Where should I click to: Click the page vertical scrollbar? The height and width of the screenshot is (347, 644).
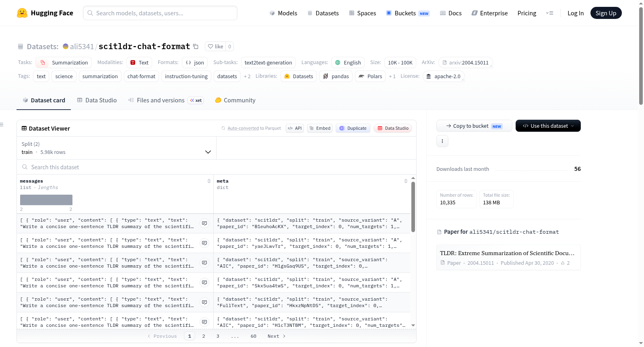(641, 56)
